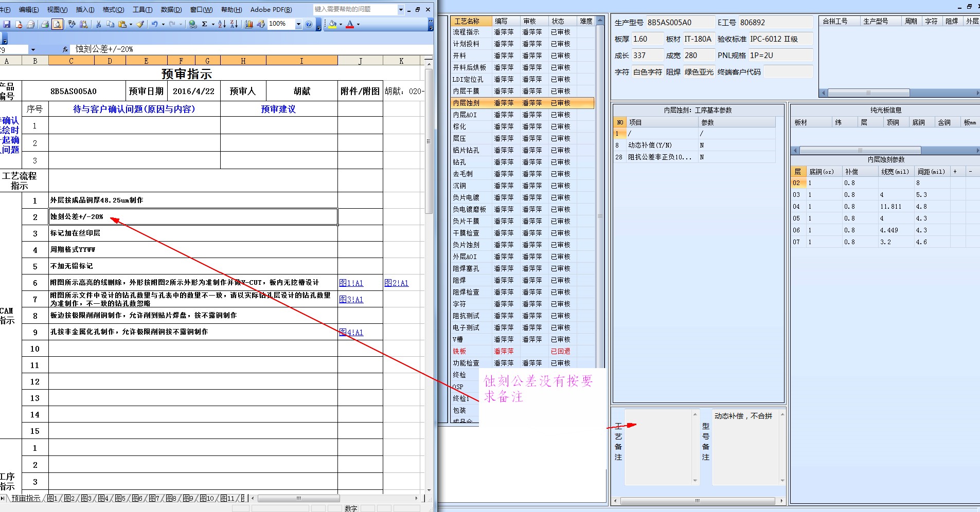Click column H header in Excel
This screenshot has width=980, height=512.
(x=243, y=61)
